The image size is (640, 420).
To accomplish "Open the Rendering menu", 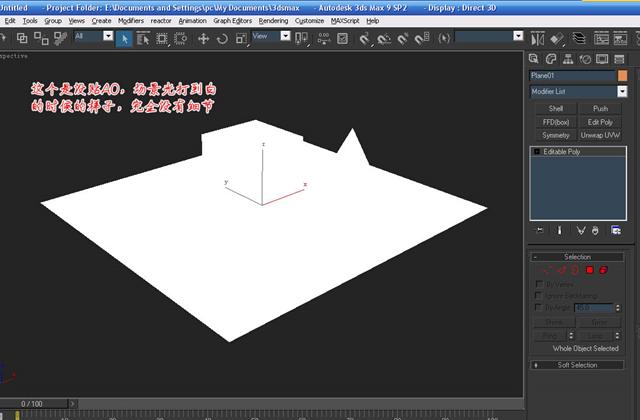I will tap(273, 21).
